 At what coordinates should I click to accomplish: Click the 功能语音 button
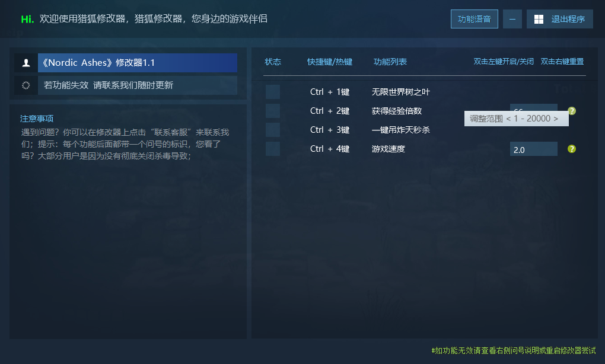pos(474,19)
